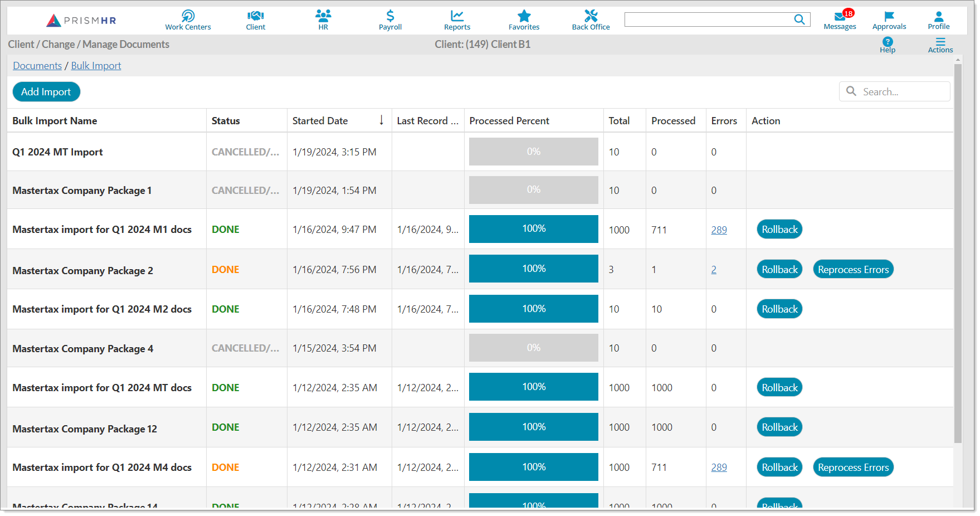
Task: Click the Add Import button
Action: tap(46, 92)
